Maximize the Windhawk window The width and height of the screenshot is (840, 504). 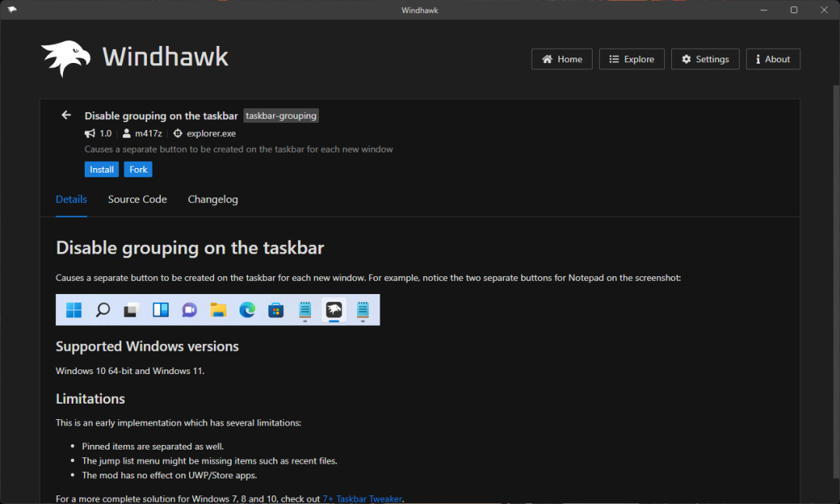[x=794, y=9]
